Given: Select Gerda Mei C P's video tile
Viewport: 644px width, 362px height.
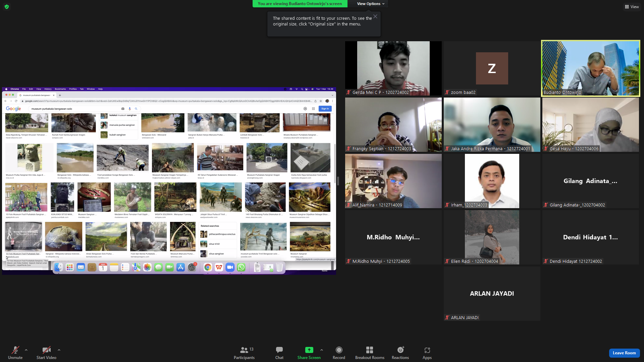Looking at the screenshot, I should pos(393,68).
